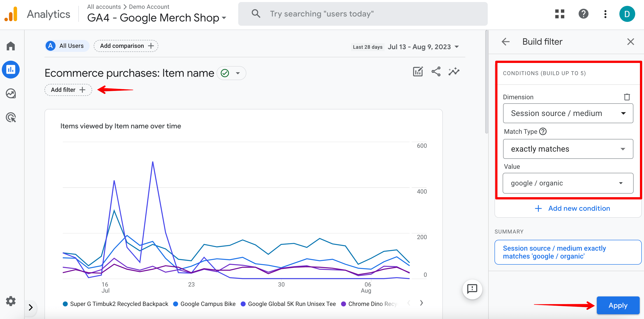Viewport: 644px width, 319px height.
Task: Click the Share this report icon
Action: click(x=436, y=72)
